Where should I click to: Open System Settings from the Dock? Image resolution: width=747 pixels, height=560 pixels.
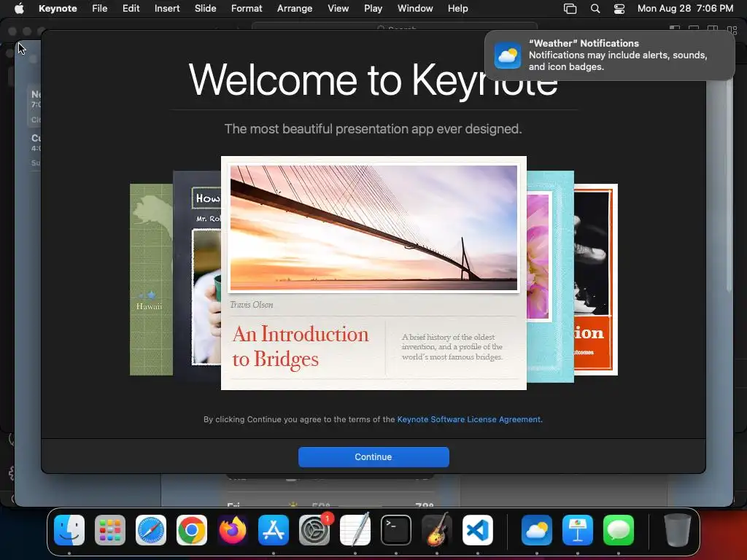pyautogui.click(x=314, y=530)
